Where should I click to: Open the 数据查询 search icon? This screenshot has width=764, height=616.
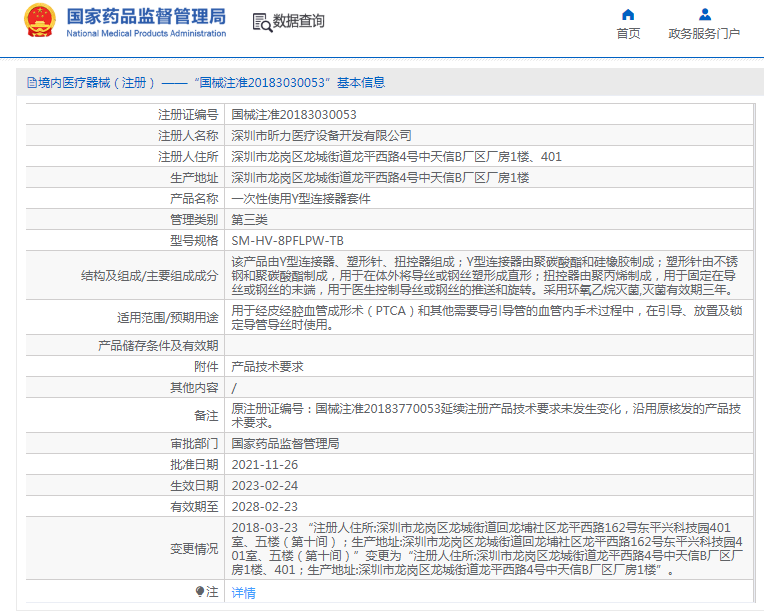pos(262,22)
